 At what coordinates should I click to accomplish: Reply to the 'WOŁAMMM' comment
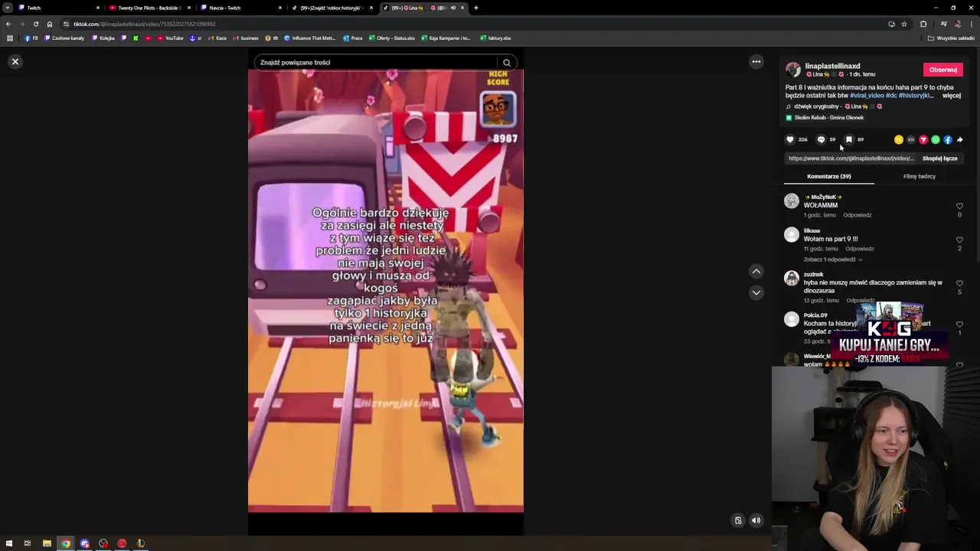857,215
